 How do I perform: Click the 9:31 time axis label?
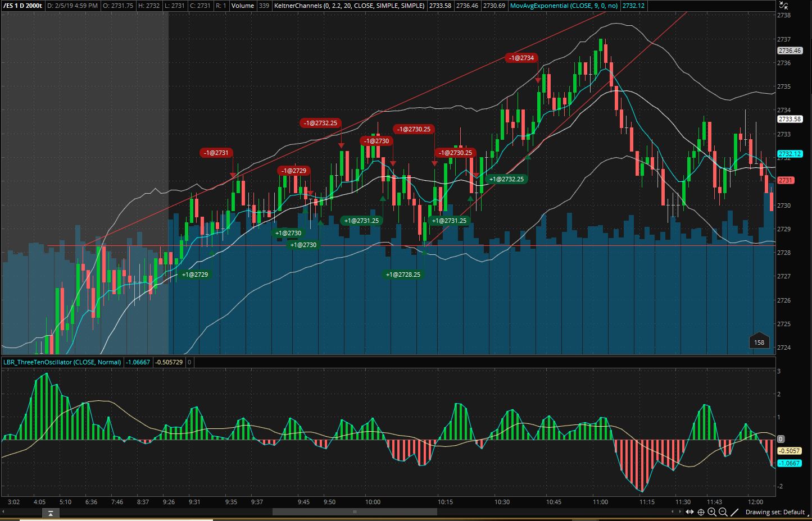[194, 502]
